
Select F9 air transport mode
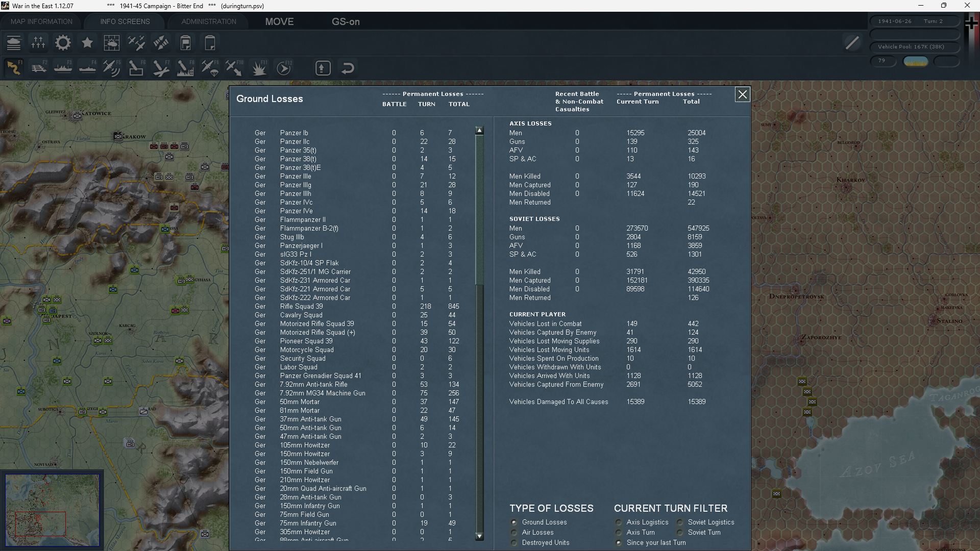pos(210,68)
